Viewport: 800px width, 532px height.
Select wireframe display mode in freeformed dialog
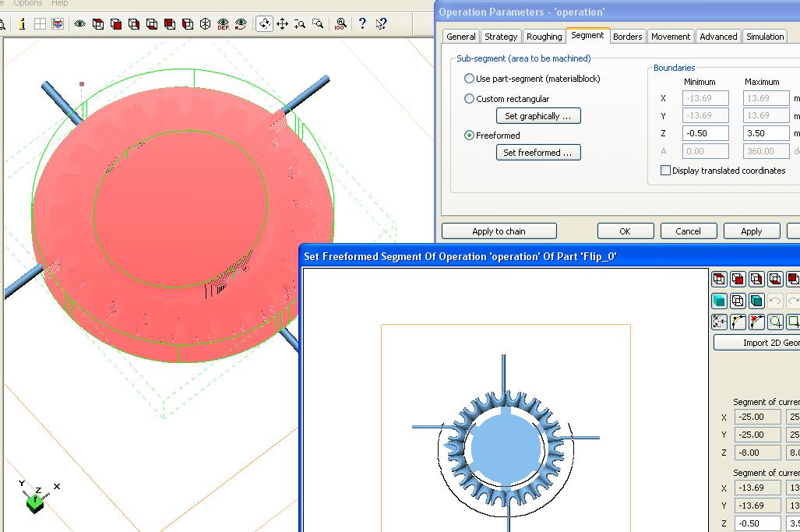point(738,301)
